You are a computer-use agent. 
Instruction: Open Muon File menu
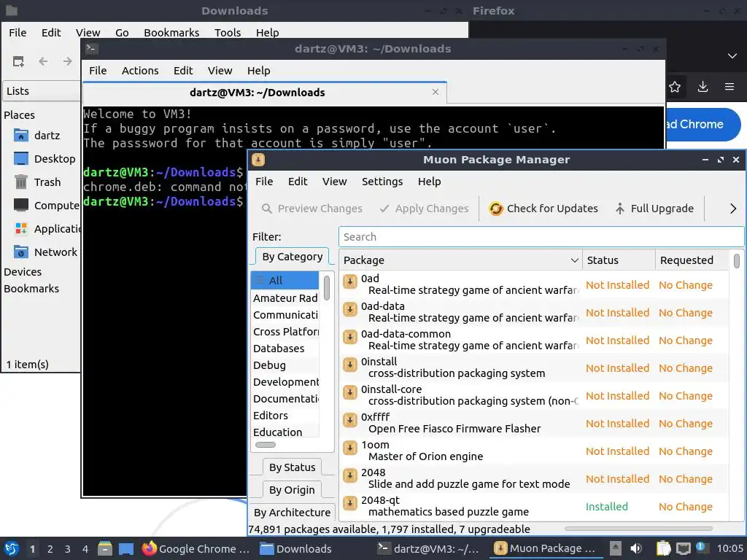click(x=264, y=182)
